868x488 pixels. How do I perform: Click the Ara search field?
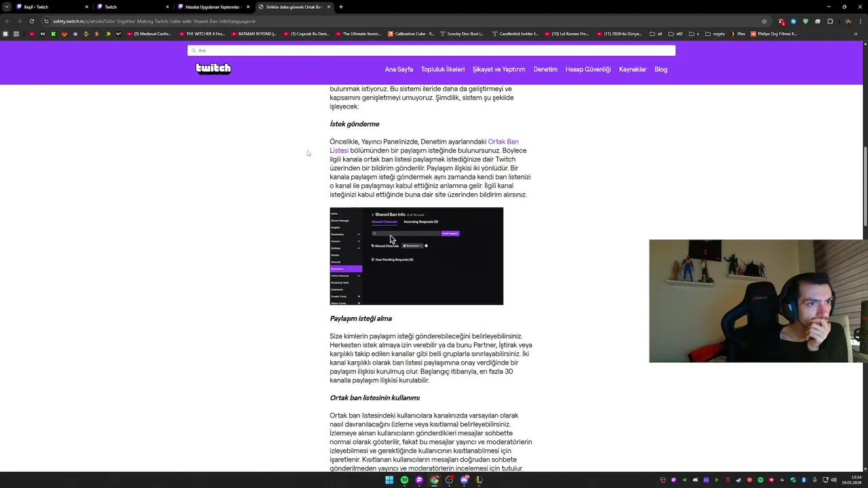pyautogui.click(x=431, y=50)
